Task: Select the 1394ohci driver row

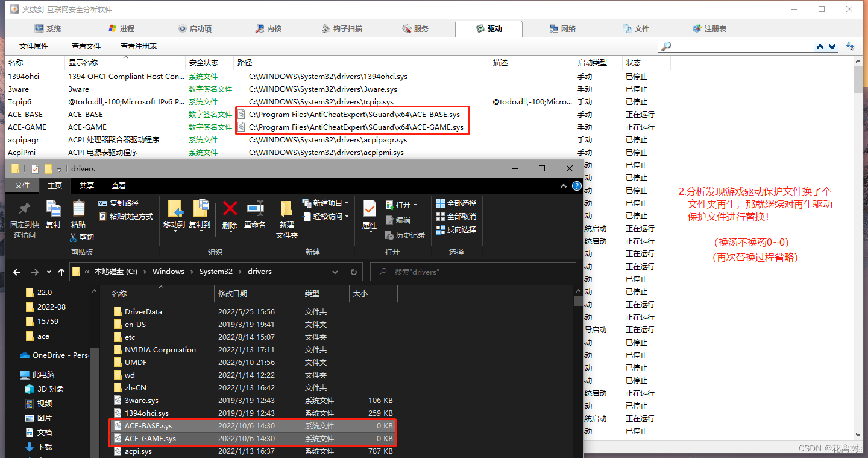Action: point(338,76)
